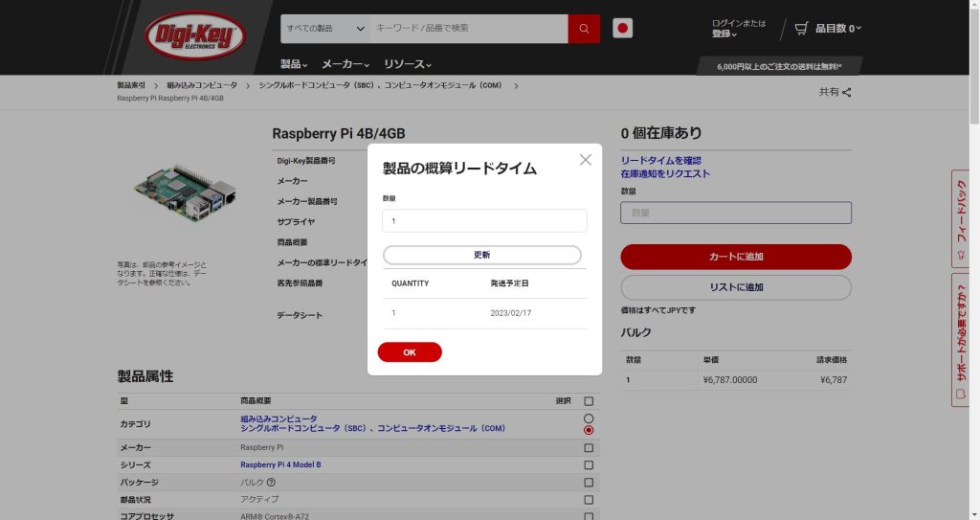Image resolution: width=980 pixels, height=520 pixels.
Task: Click the Digi-Key logo
Action: 195,35
